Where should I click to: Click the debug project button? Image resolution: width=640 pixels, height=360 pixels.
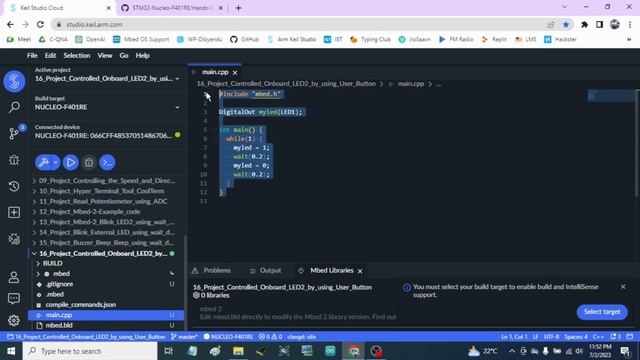tap(89, 162)
